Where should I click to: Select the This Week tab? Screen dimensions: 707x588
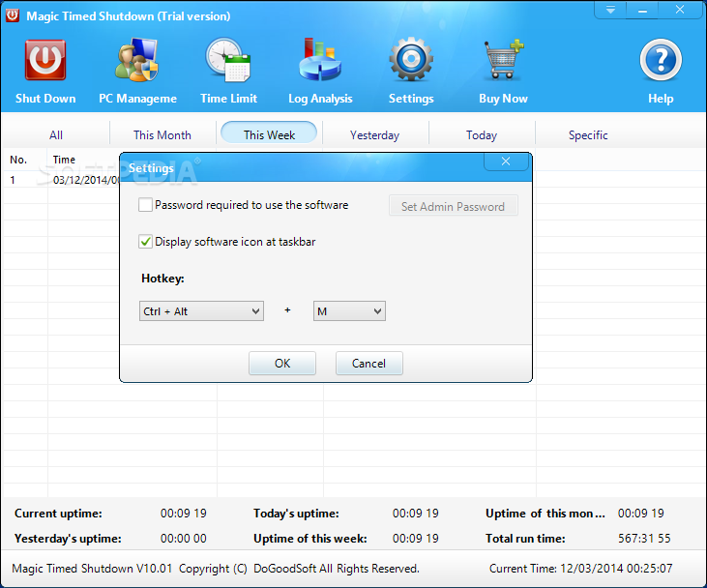click(x=269, y=133)
